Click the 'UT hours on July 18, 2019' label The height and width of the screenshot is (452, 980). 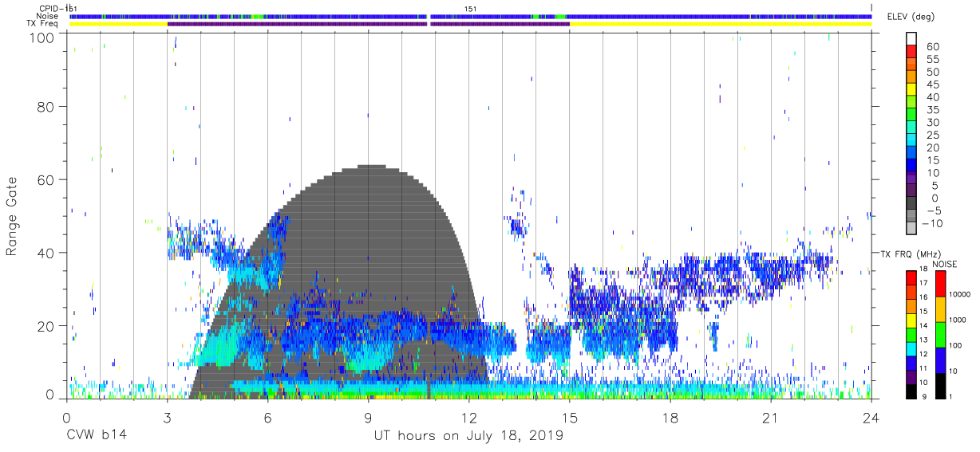468,435
